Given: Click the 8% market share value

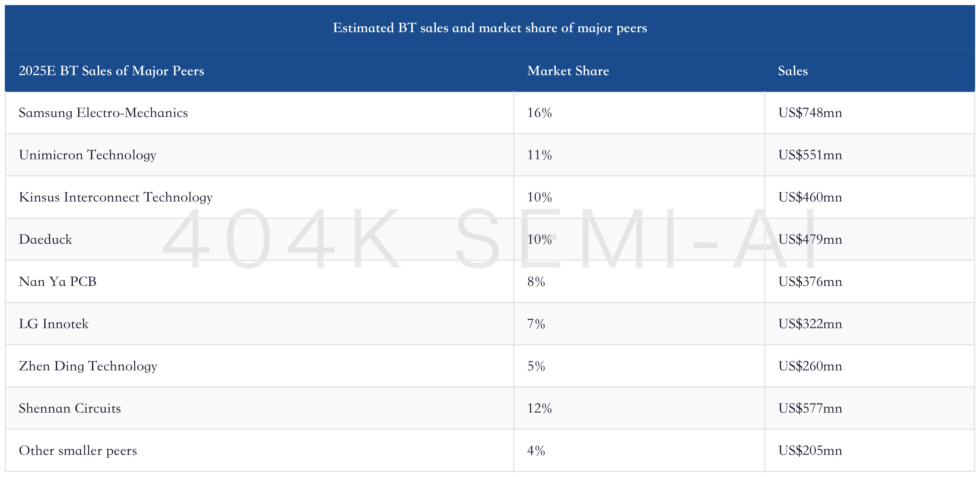Looking at the screenshot, I should [536, 282].
